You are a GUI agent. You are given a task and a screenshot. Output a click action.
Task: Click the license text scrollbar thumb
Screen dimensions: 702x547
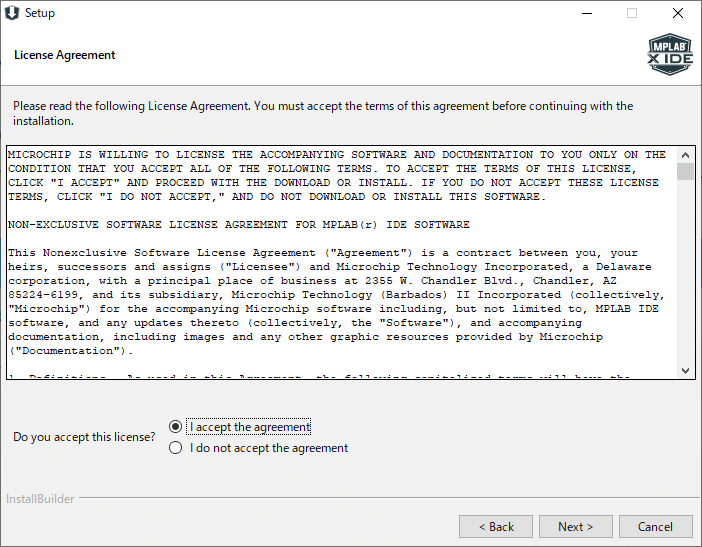[x=685, y=172]
